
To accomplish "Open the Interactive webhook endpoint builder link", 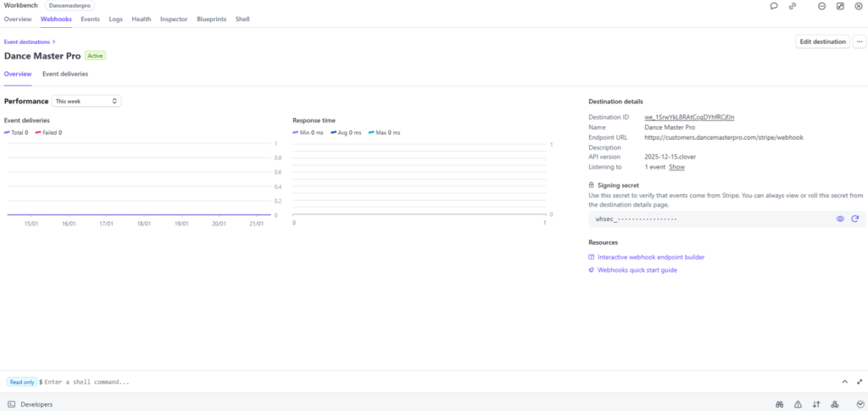I will (x=650, y=257).
